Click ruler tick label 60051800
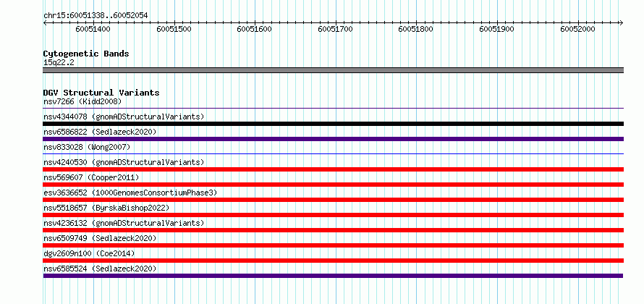The image size is (644, 304). pos(416,30)
